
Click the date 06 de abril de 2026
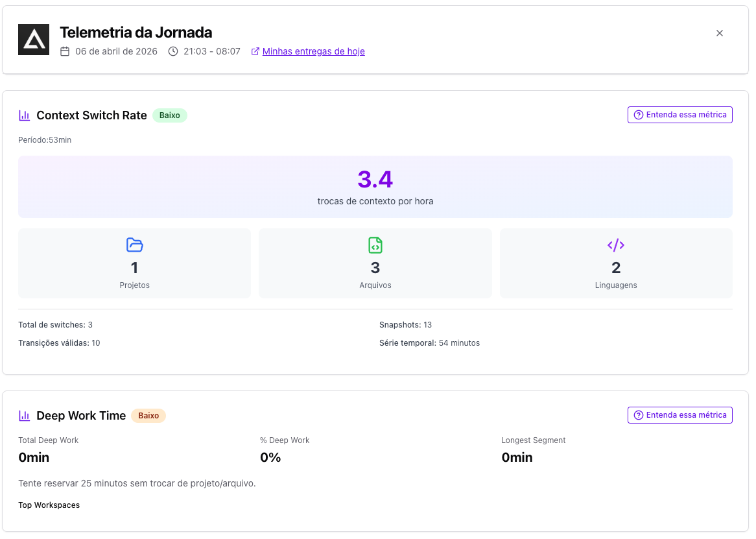coord(116,51)
